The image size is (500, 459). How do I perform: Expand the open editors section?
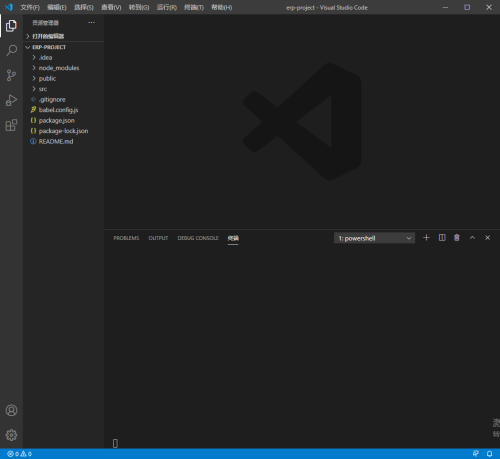tap(63, 36)
